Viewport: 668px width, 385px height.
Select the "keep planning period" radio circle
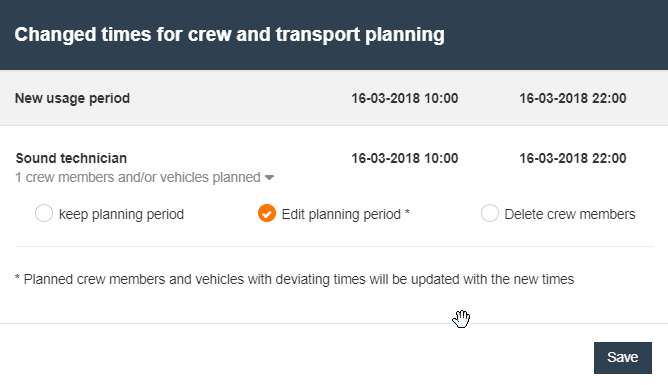44,213
